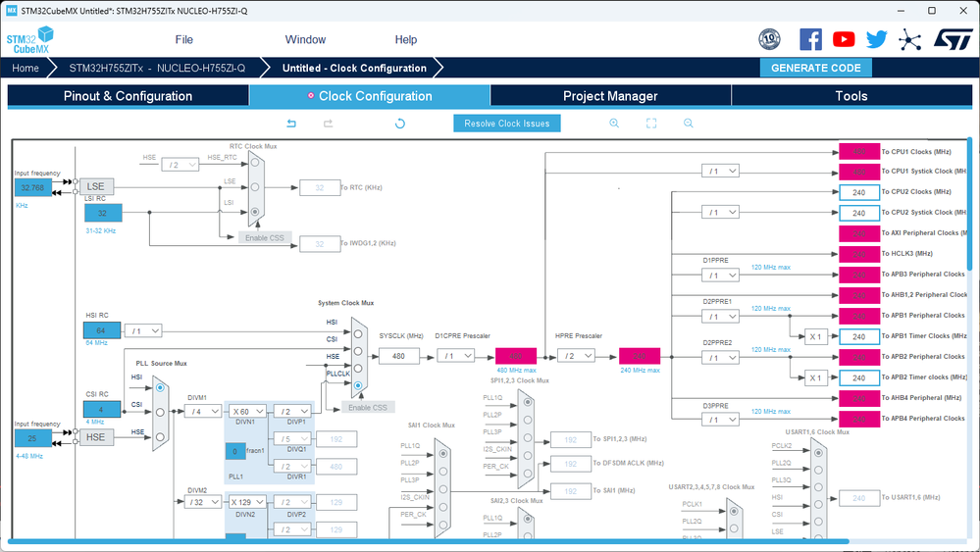Open the Help menu
The height and width of the screenshot is (552, 980).
(x=405, y=39)
